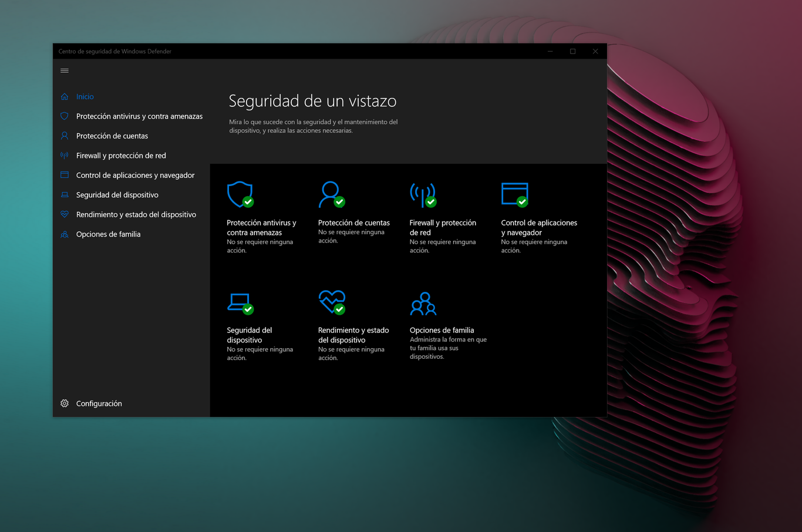Switch to Protección antivirus y contra amenazas
Screen dimensions: 802x532
pos(139,116)
